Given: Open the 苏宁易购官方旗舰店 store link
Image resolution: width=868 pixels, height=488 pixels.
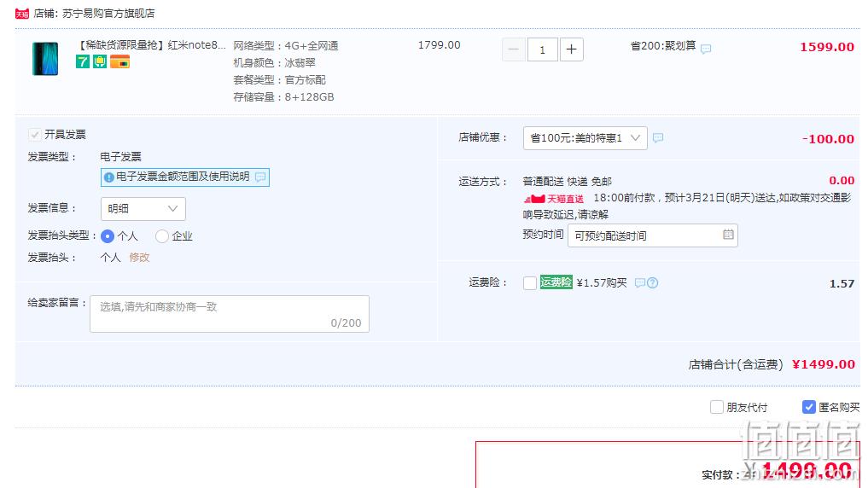Looking at the screenshot, I should 108,14.
